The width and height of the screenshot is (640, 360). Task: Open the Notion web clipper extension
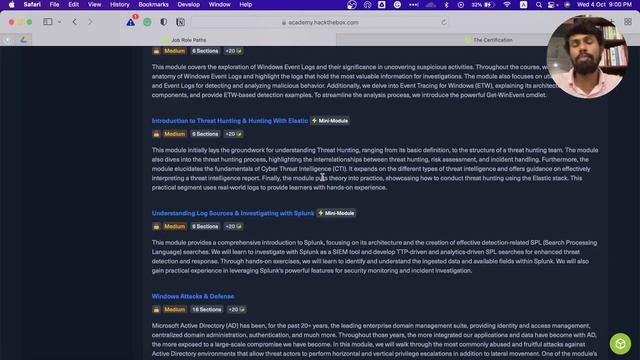coord(180,22)
